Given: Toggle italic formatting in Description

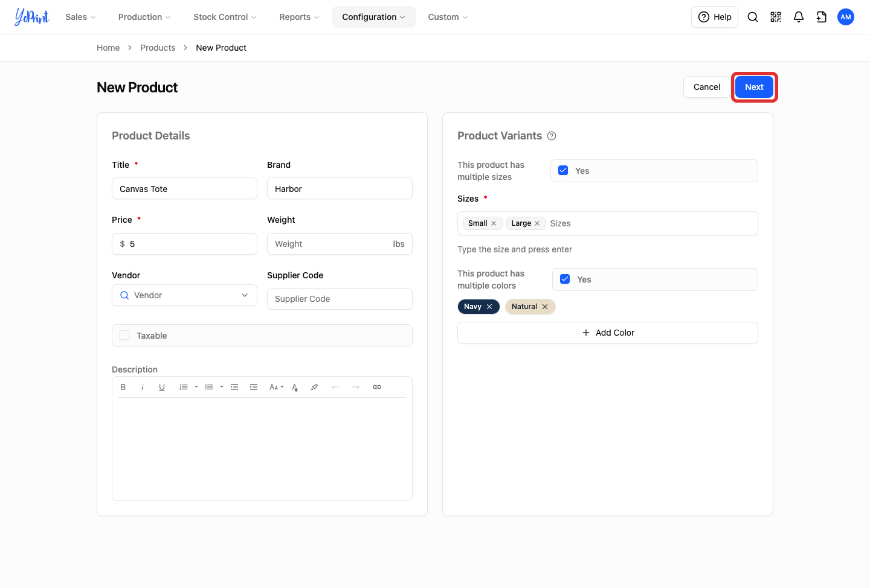Looking at the screenshot, I should [x=143, y=387].
